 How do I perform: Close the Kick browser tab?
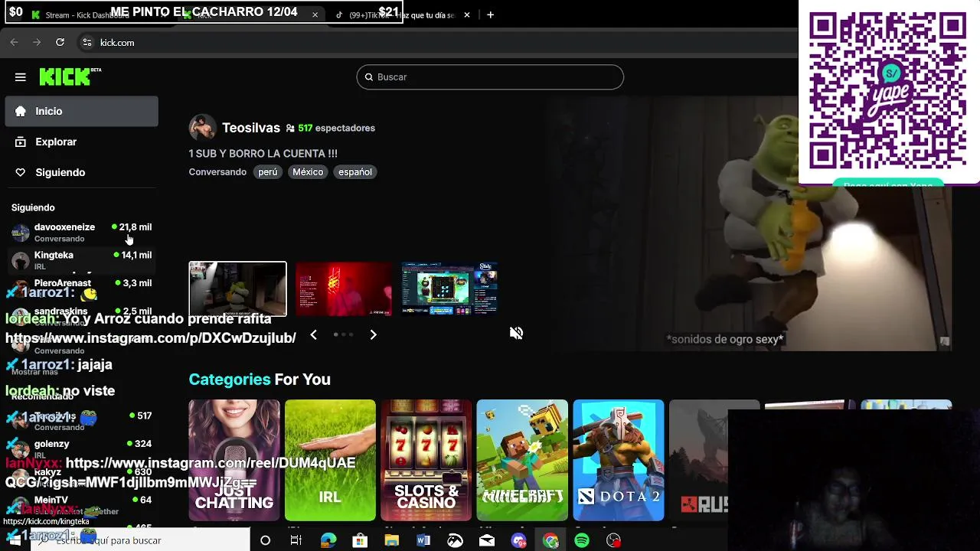315,15
